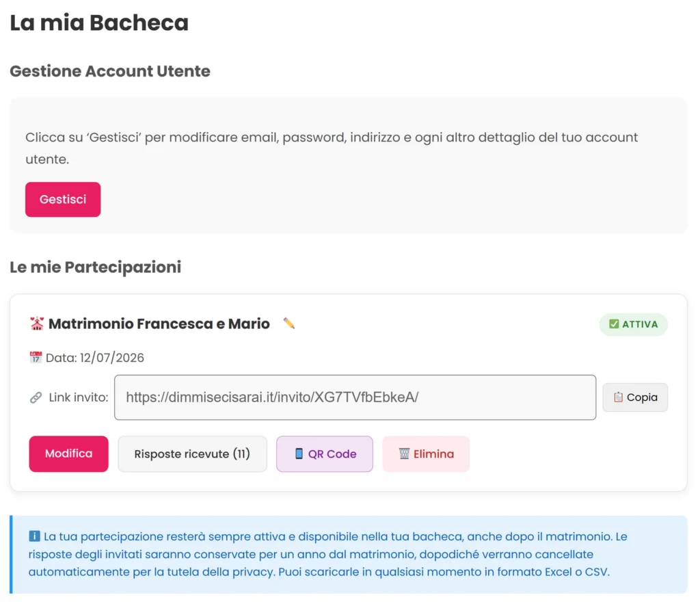
Task: Copy the invite link using the Copia button
Action: pyautogui.click(x=635, y=397)
